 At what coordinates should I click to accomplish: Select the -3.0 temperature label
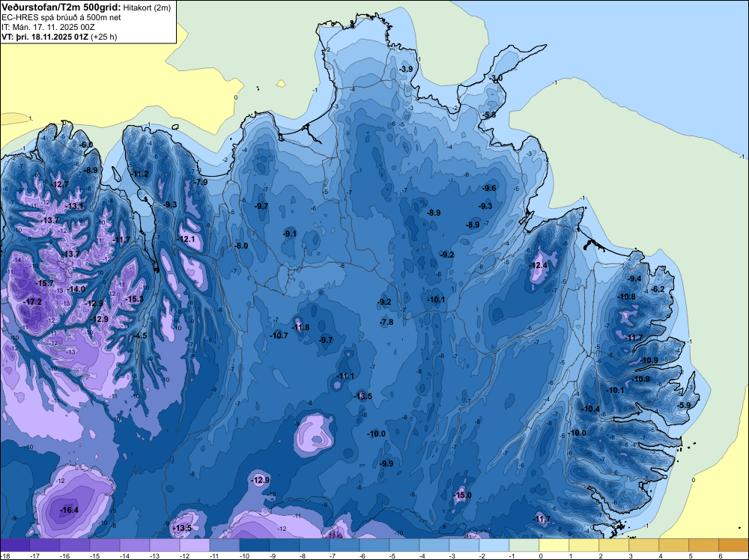(496, 79)
